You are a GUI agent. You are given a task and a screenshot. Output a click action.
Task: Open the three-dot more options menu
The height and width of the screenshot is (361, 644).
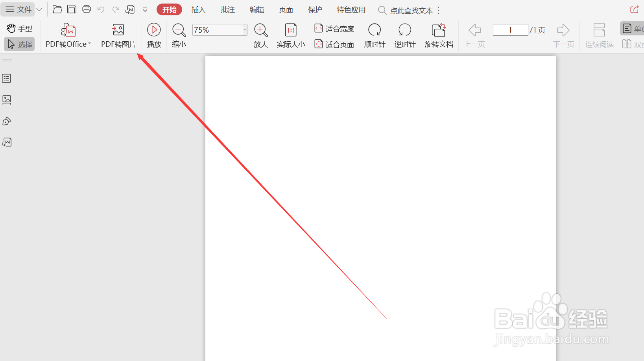click(439, 11)
